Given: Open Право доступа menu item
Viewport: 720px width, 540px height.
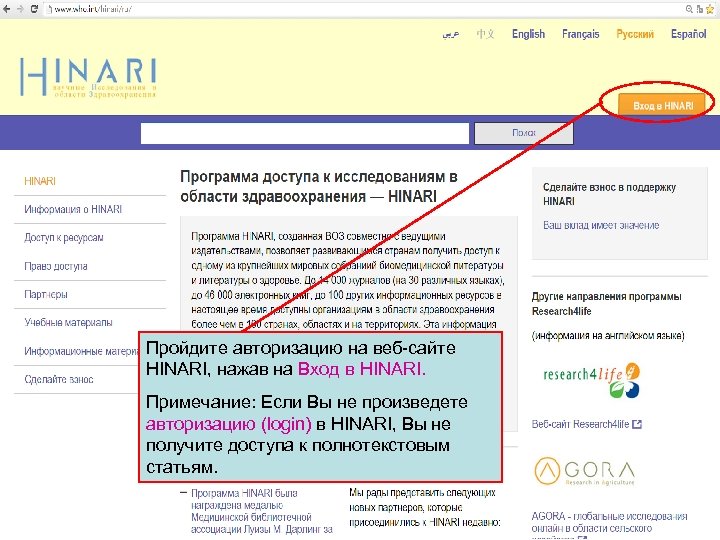Looking at the screenshot, I should click(56, 266).
